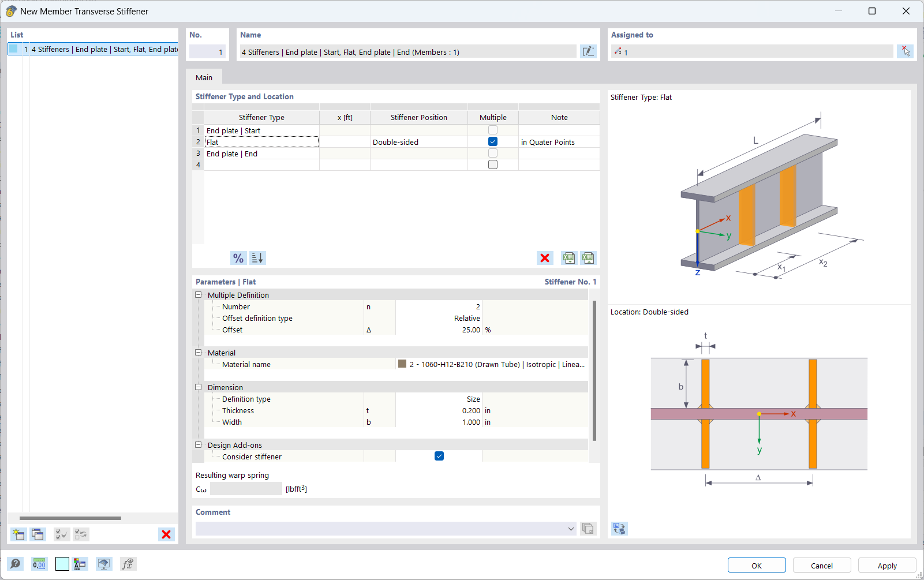Open the help search icon at bottom left
The image size is (924, 580).
point(16,564)
